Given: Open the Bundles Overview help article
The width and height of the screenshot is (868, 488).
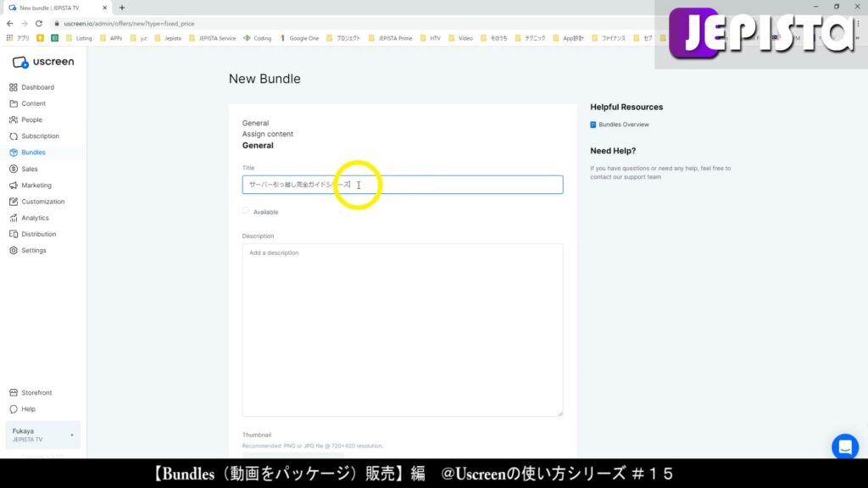Looking at the screenshot, I should click(620, 125).
